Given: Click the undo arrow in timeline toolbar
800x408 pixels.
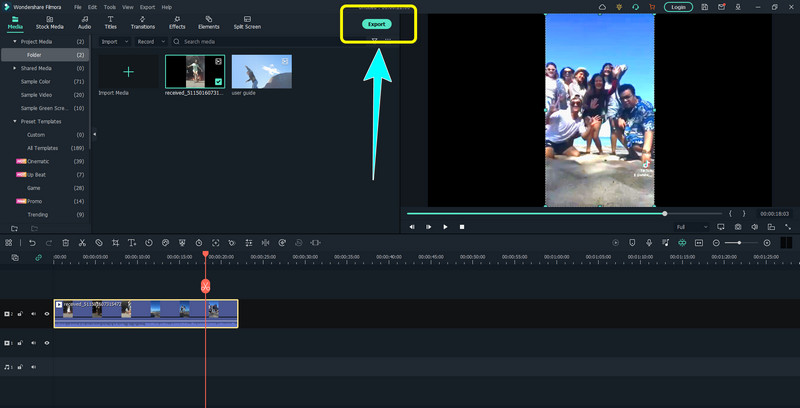Looking at the screenshot, I should click(x=32, y=243).
